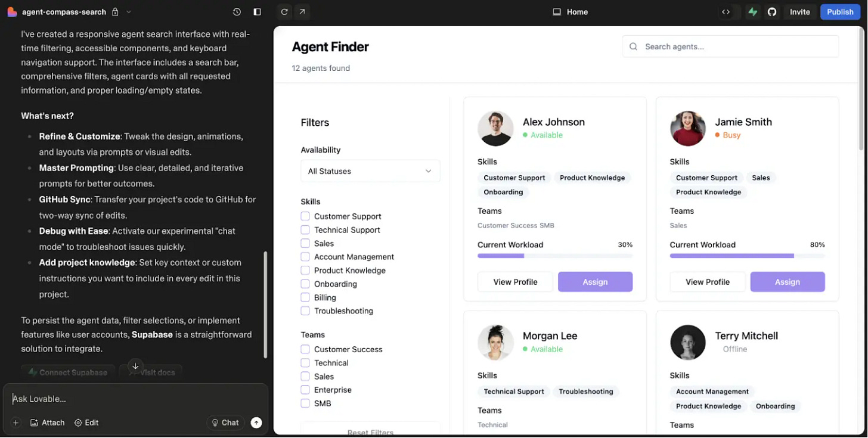
Task: Click the Visit docs button
Action: [151, 372]
